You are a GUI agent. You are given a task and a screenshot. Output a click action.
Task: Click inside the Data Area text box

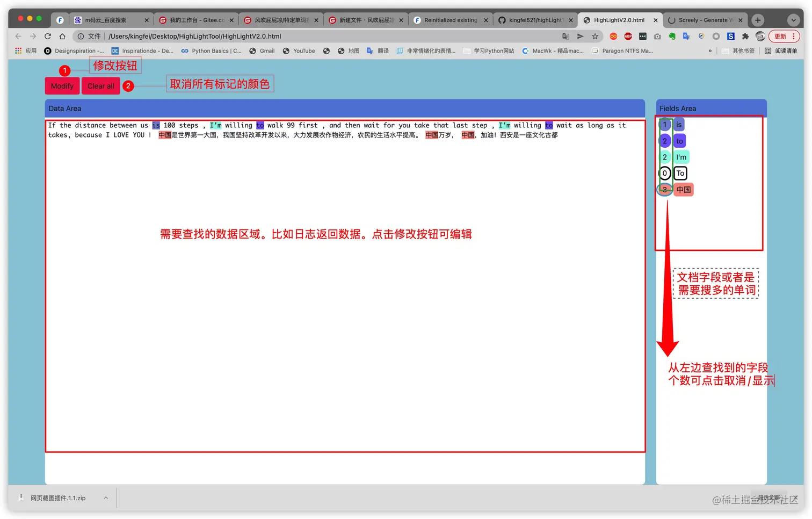(345, 286)
